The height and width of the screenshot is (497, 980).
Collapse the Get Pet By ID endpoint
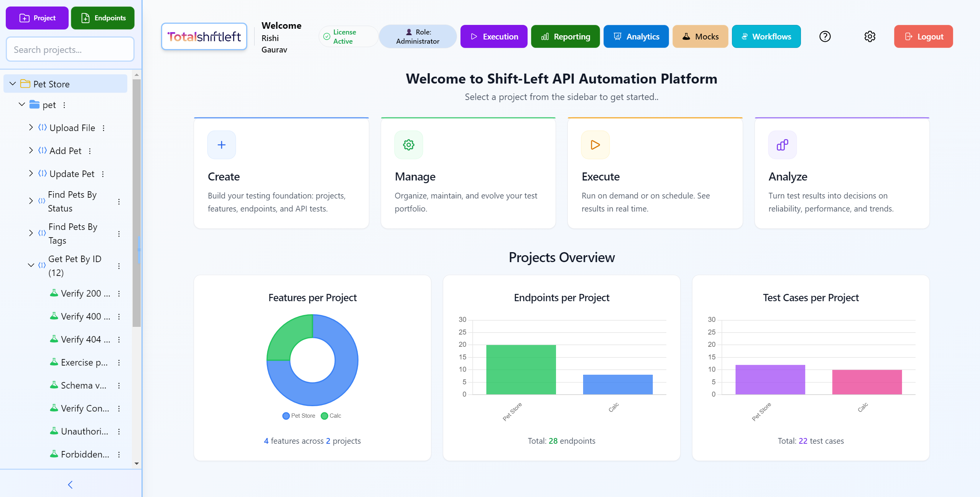coord(31,265)
